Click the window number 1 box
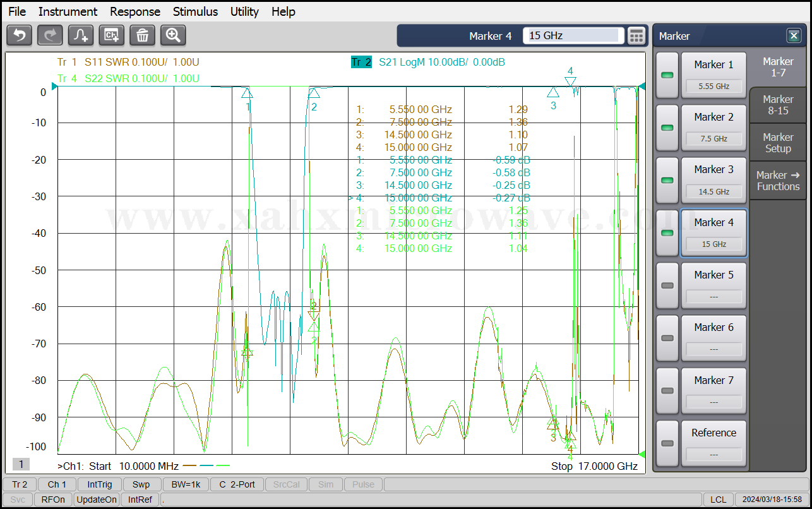The height and width of the screenshot is (509, 812). pos(21,465)
